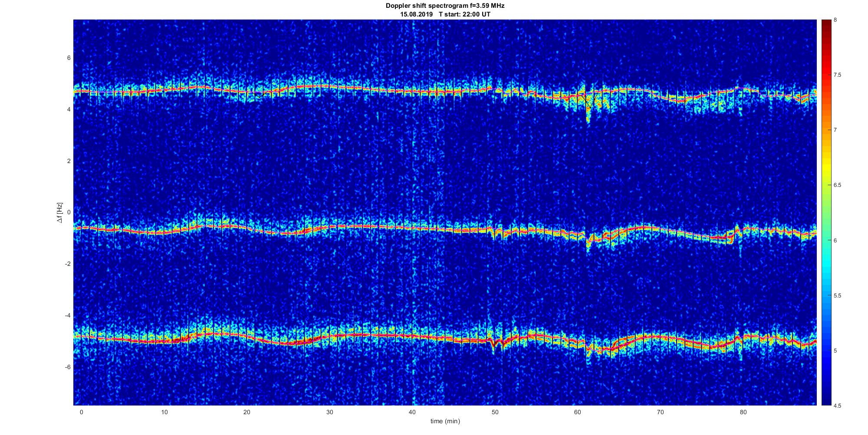The width and height of the screenshot is (868, 435).
Task: Click the x-axis tick label '80'
Action: [x=743, y=412]
